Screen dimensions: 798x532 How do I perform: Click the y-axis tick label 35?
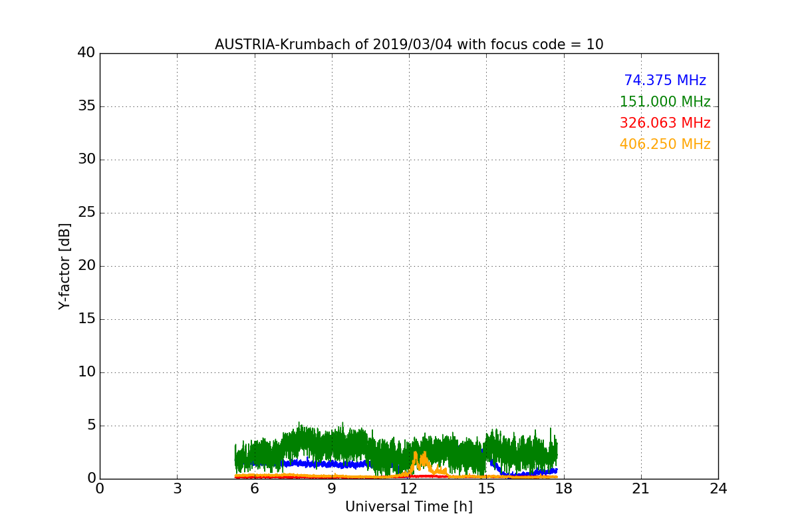pyautogui.click(x=86, y=106)
